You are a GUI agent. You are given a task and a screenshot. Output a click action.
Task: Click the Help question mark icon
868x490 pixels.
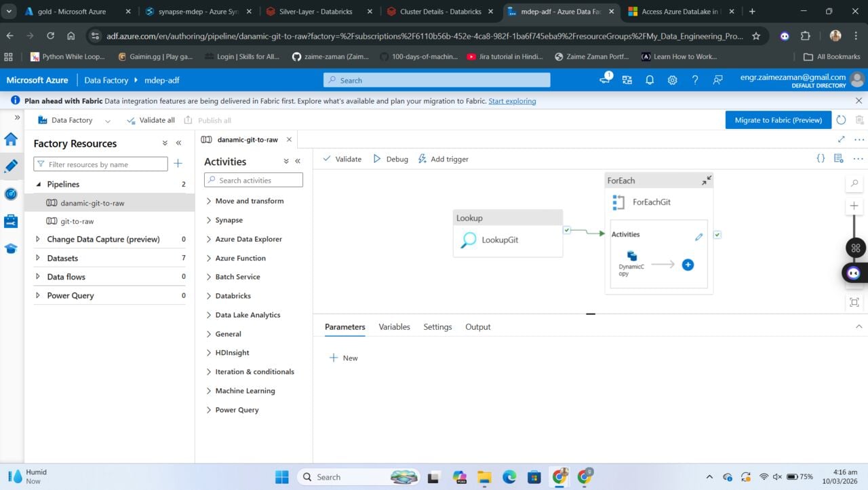[695, 80]
